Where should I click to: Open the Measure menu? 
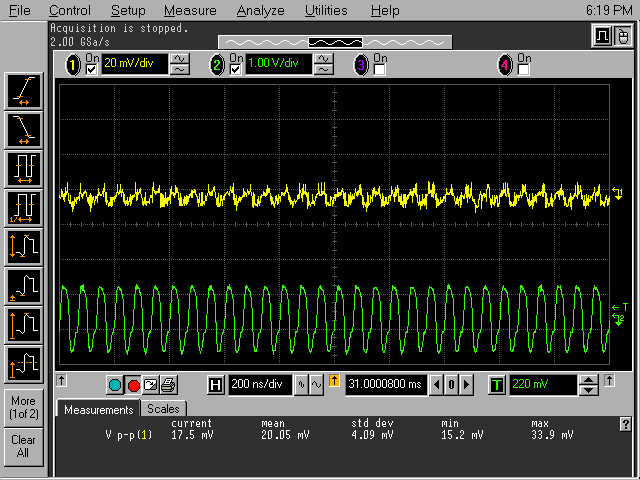click(x=189, y=10)
